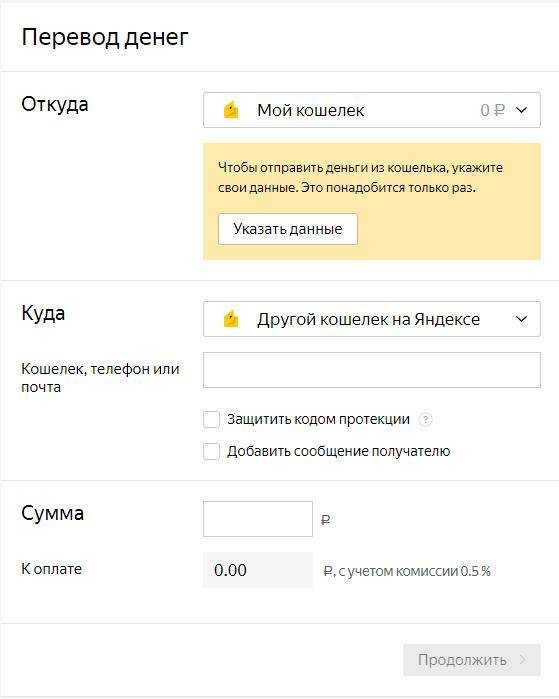Click the Продолжить button
The image size is (559, 699).
pos(472,660)
